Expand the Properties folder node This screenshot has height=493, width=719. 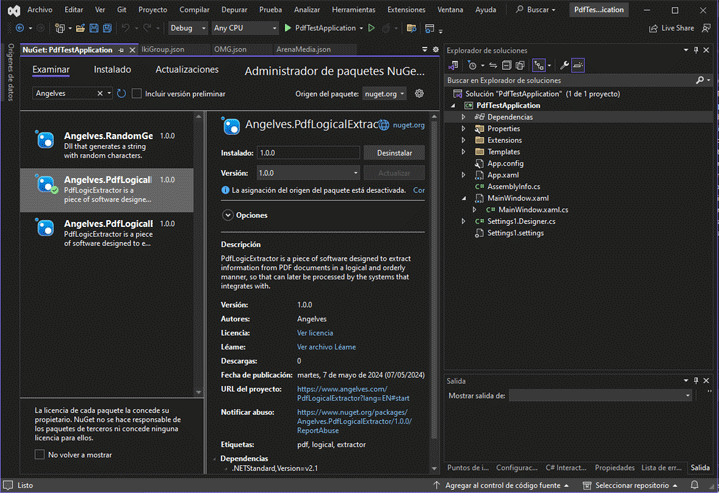point(463,128)
